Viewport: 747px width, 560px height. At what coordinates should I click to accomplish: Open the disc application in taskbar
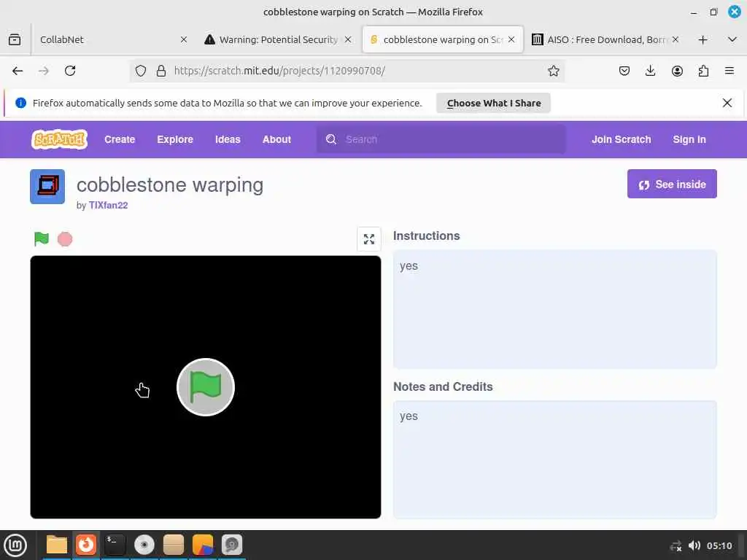(144, 545)
